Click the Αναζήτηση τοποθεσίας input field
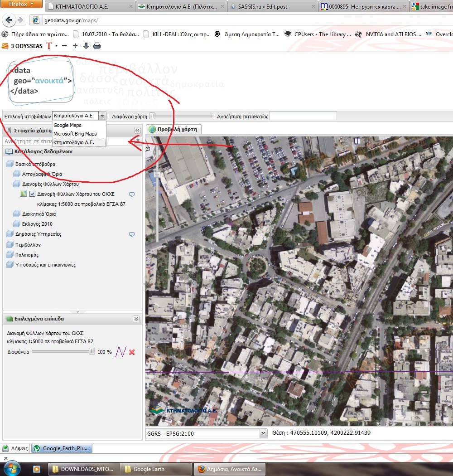453x476 pixels. (303, 116)
